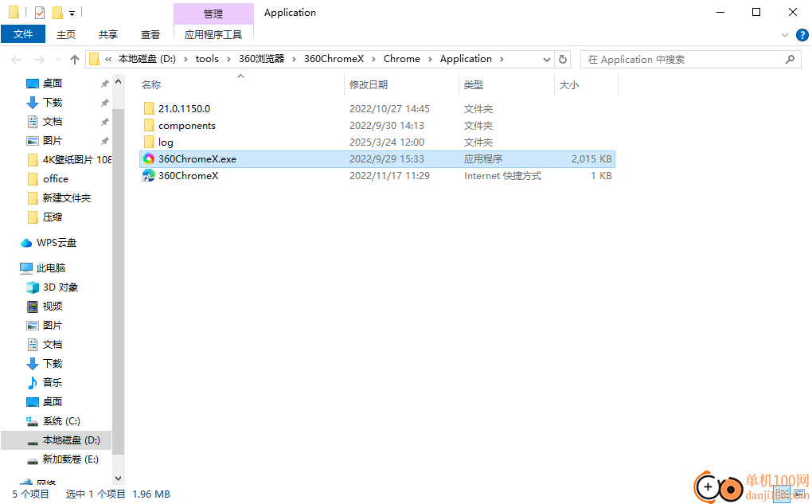Click the tools breadcrumb segment
The width and height of the screenshot is (812, 504).
tap(207, 59)
